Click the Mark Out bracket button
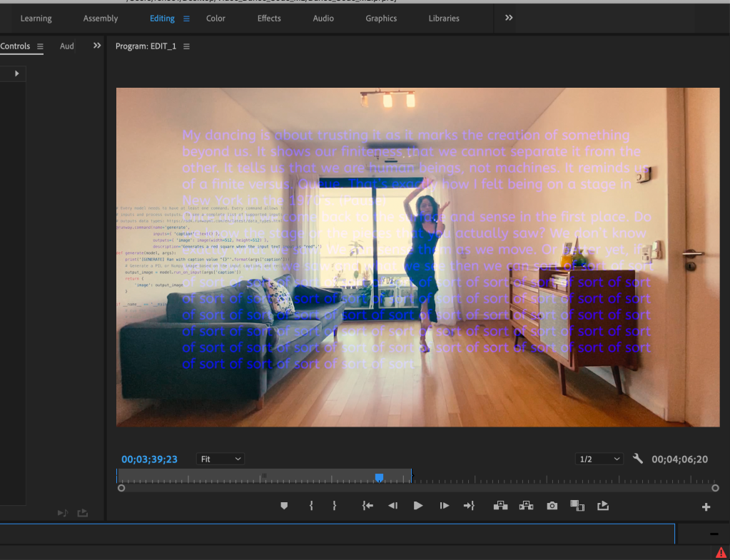 (x=334, y=506)
